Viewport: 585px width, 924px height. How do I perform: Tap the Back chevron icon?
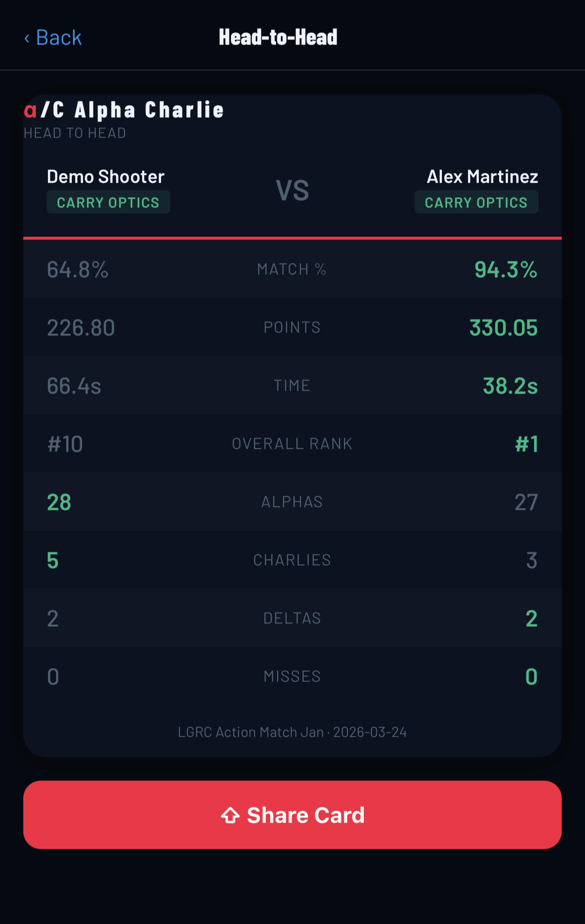click(x=27, y=38)
